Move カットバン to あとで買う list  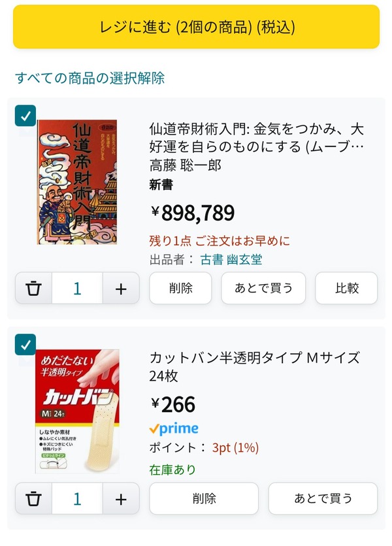click(x=323, y=498)
